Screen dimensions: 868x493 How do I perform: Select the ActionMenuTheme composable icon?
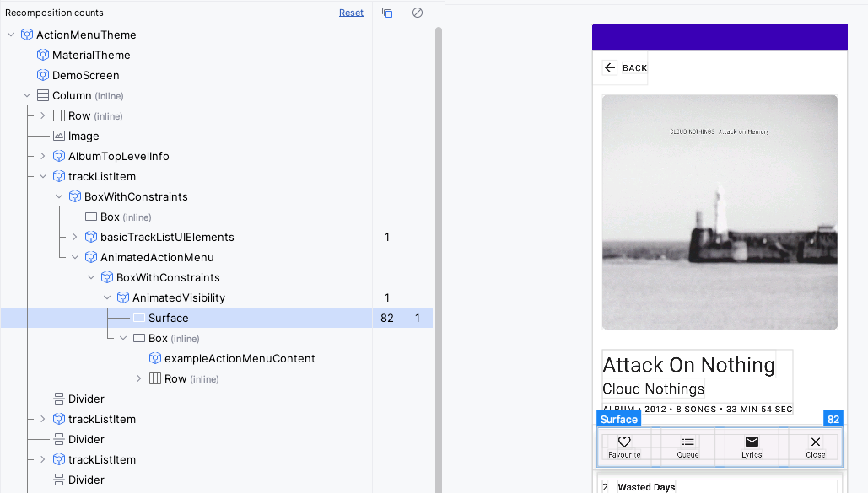tap(27, 35)
